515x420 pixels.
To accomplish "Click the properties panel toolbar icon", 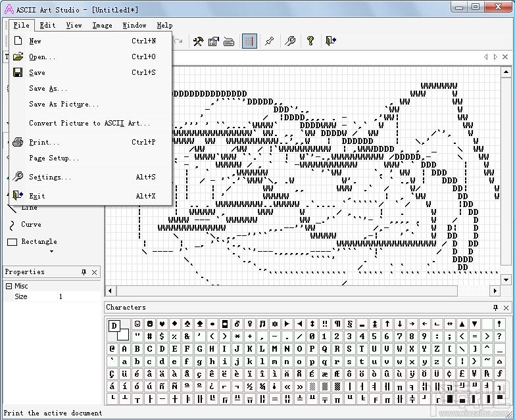I will [x=214, y=41].
